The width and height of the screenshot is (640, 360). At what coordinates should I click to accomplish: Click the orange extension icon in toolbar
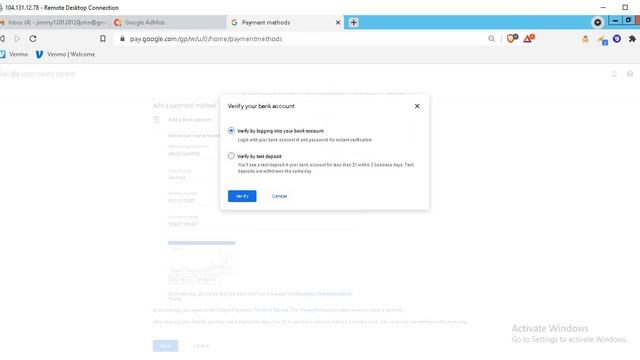pos(585,39)
